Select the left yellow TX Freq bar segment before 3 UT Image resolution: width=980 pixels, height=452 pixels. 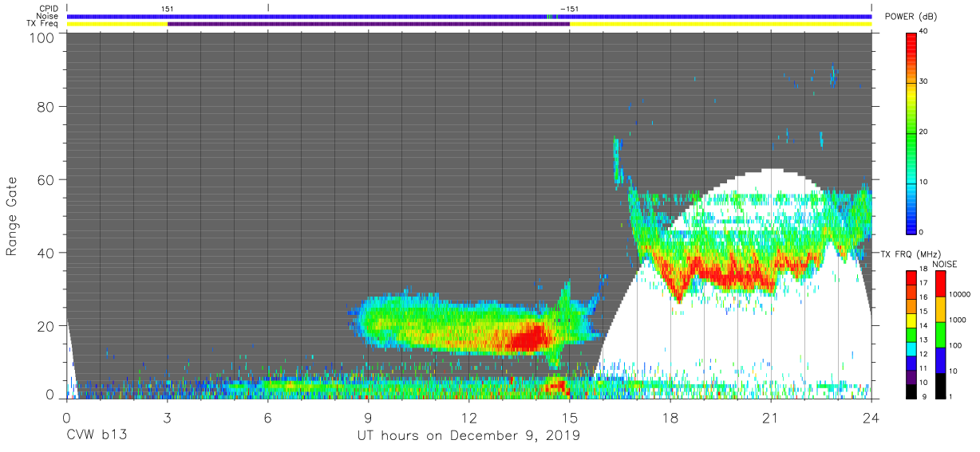click(117, 24)
